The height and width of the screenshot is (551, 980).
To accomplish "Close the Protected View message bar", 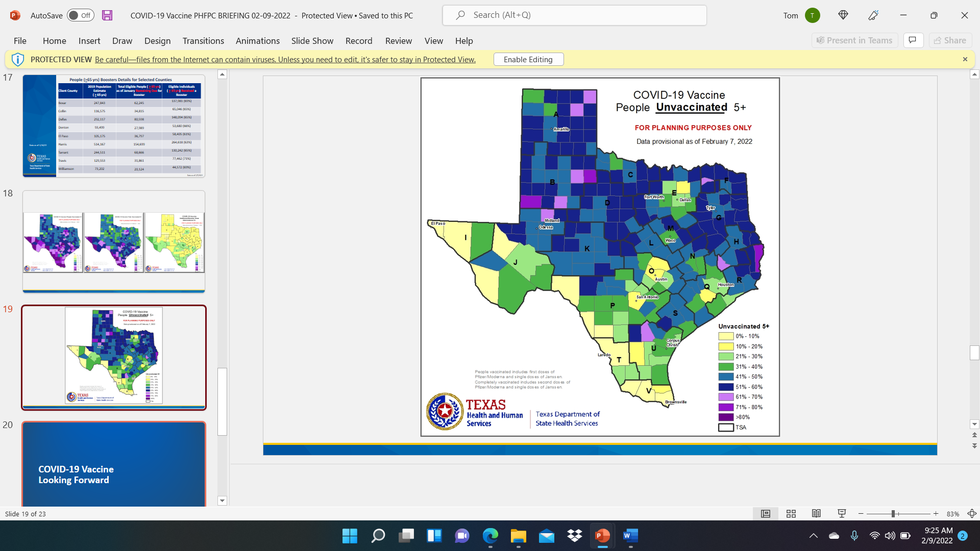I will (965, 59).
